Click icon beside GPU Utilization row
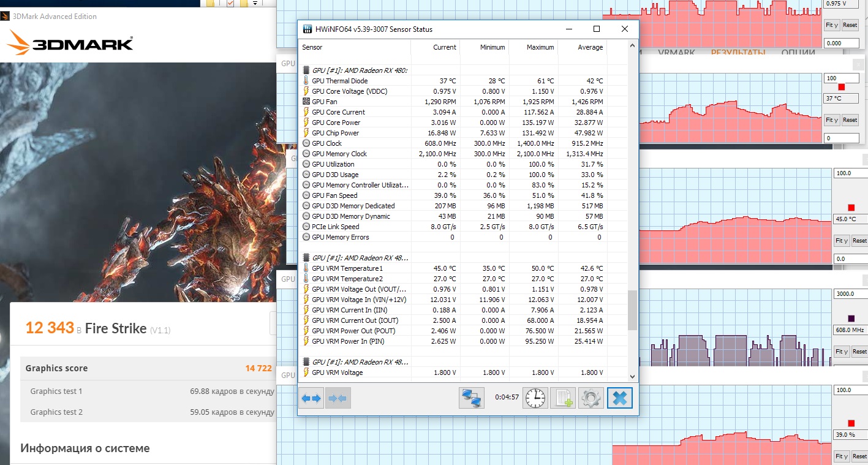The width and height of the screenshot is (868, 465). click(306, 164)
